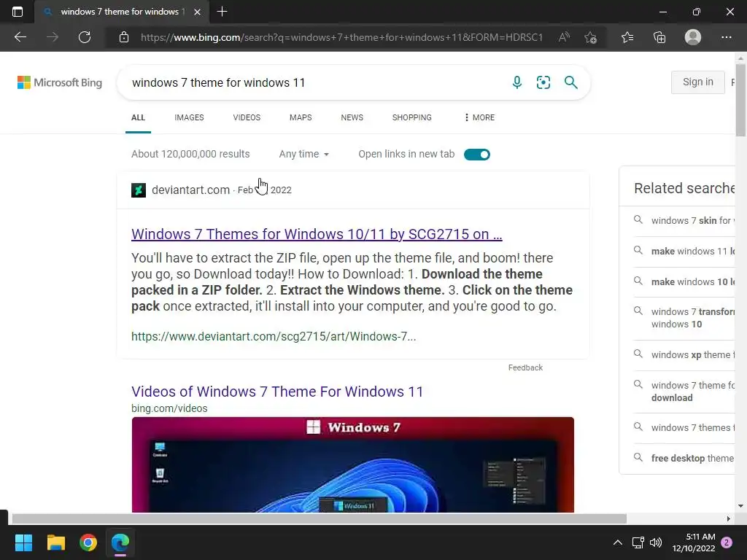Screen dimensions: 747x560
Task: Open the browser profile avatar
Action: point(693,37)
